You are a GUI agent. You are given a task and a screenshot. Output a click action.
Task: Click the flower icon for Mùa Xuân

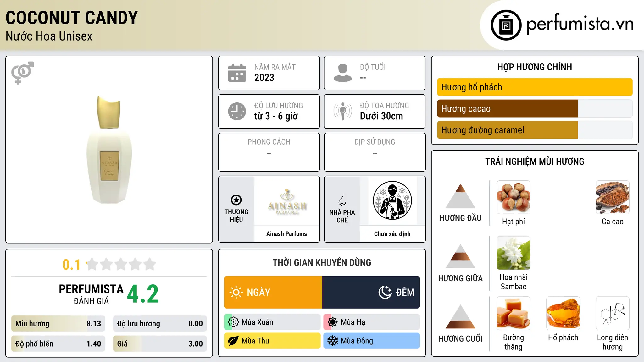pos(233,322)
